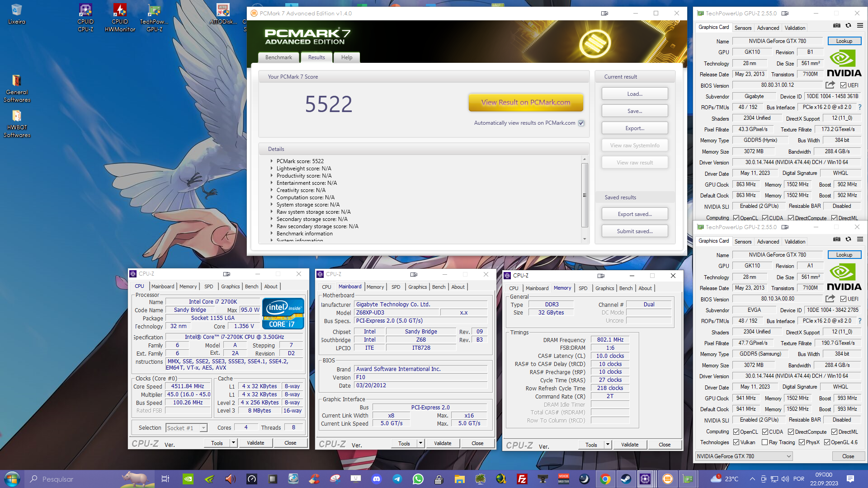
Task: Toggle PhysX checkbox in lower GPU-Z
Action: point(802,442)
